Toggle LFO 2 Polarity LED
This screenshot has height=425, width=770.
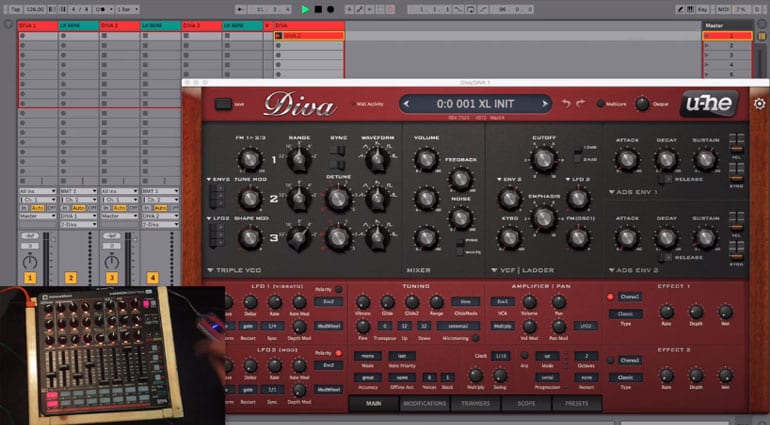[x=338, y=353]
